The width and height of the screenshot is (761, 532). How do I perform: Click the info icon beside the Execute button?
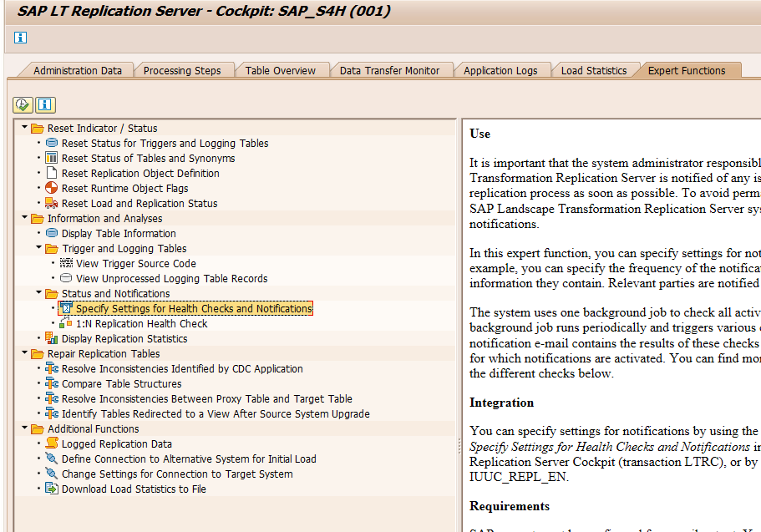pos(44,104)
